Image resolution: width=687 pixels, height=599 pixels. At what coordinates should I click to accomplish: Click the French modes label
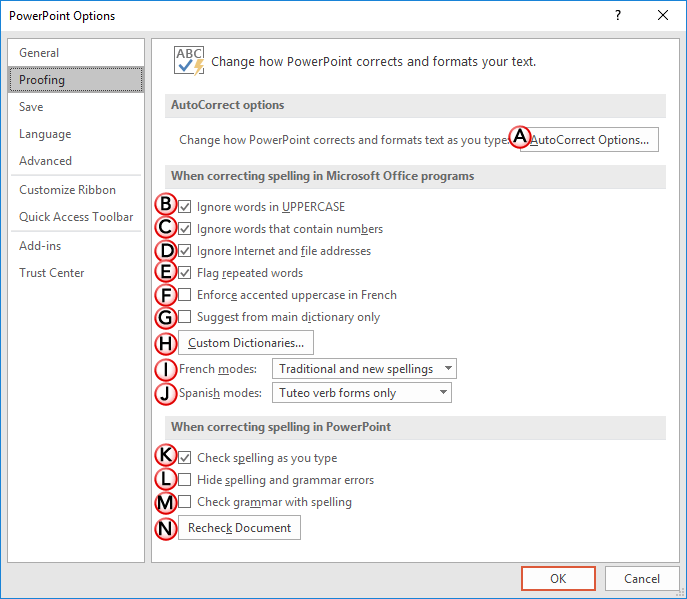pos(218,369)
